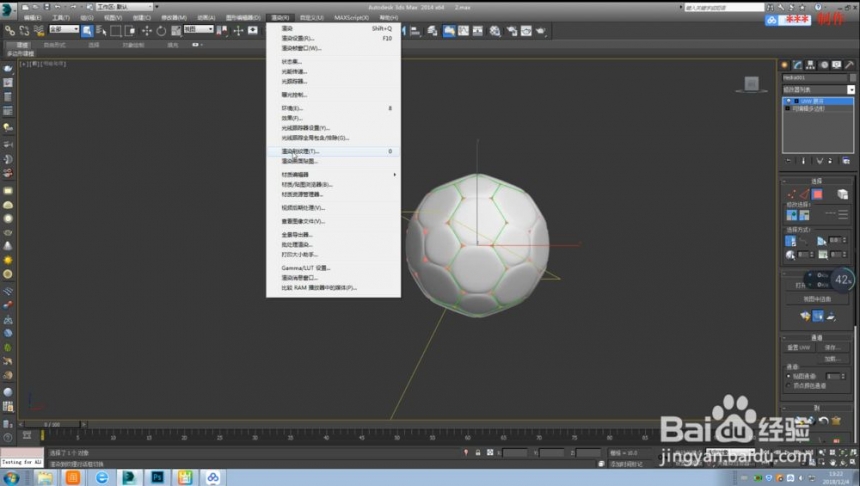The height and width of the screenshot is (486, 860).
Task: Click the UVW modifier entry in stack
Action: click(818, 101)
